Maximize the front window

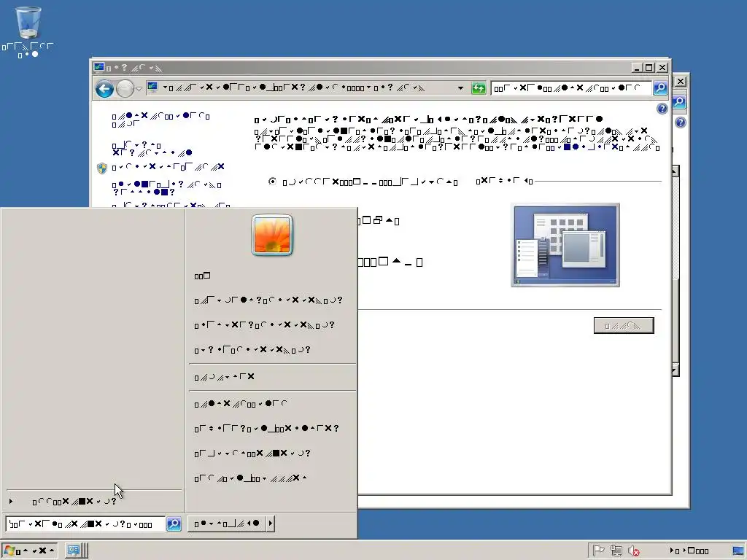point(649,68)
